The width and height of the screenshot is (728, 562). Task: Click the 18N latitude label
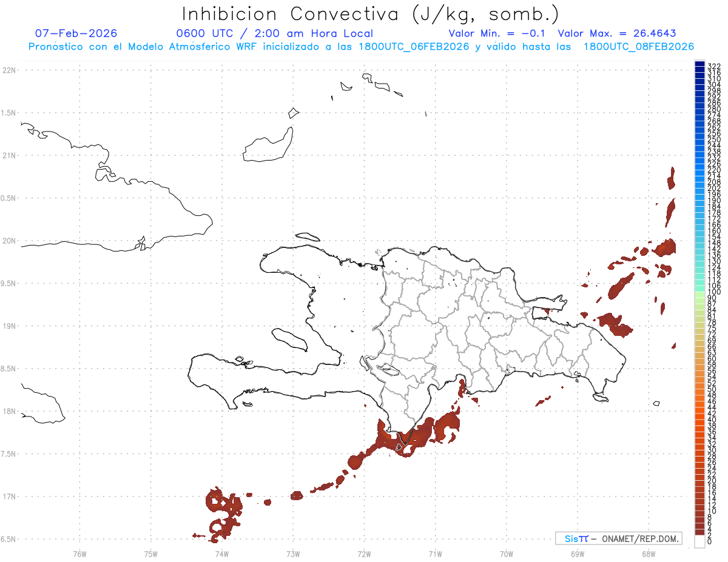9,411
